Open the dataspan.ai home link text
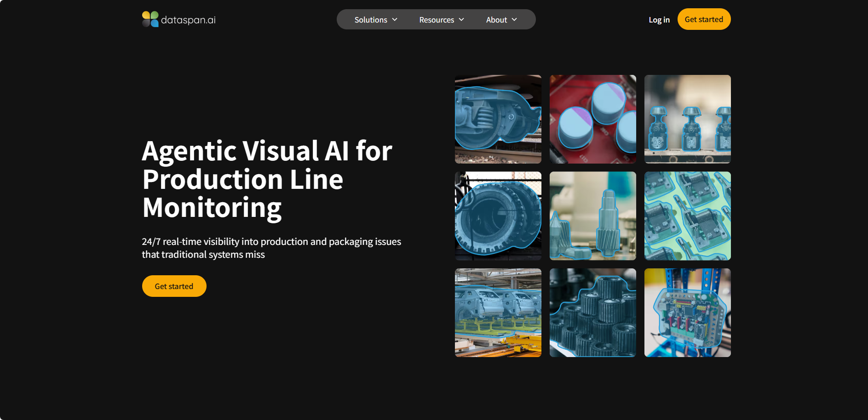Viewport: 868px width, 420px height. (188, 20)
